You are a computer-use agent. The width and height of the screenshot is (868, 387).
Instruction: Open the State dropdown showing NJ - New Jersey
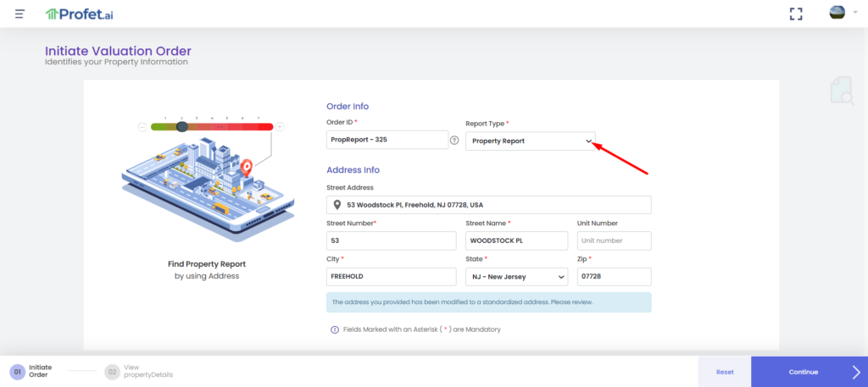click(516, 277)
